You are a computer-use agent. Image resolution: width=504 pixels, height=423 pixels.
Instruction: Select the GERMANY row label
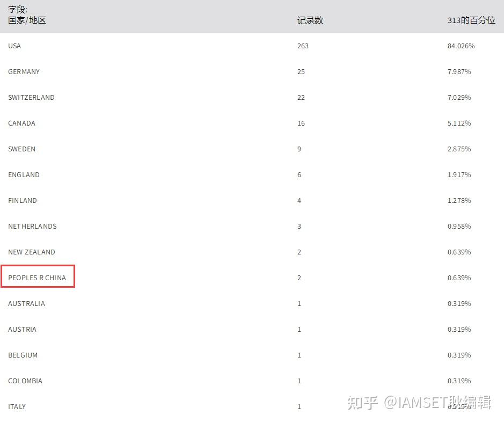[24, 72]
